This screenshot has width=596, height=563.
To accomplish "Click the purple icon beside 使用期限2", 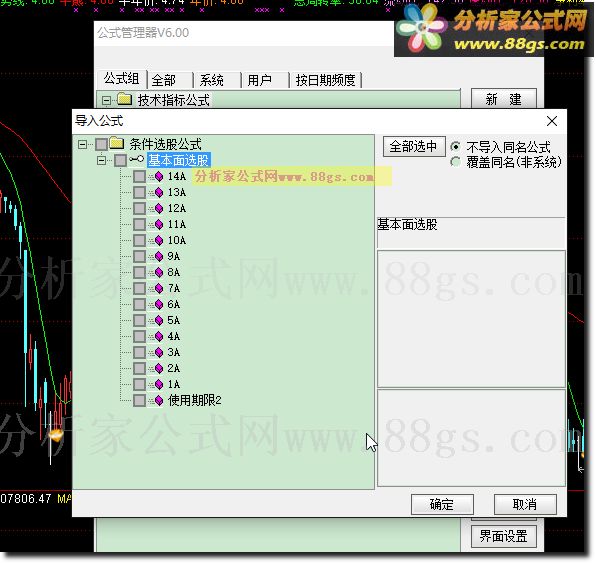I will [x=159, y=400].
